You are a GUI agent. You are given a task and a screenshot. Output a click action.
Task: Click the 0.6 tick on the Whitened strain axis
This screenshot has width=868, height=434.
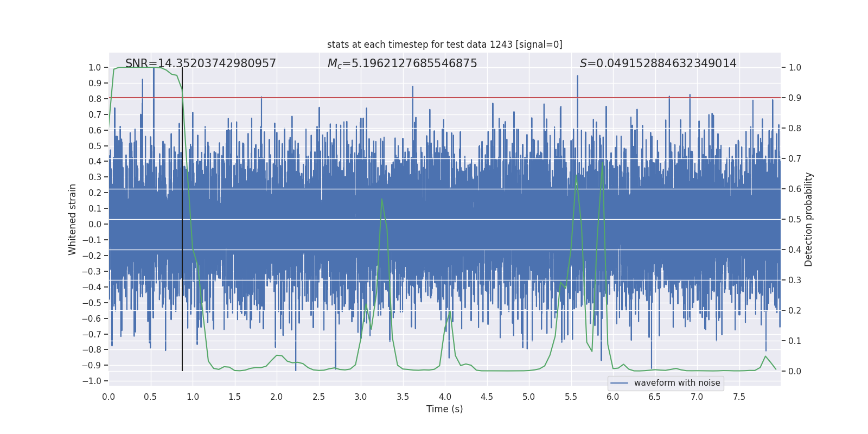[95, 130]
